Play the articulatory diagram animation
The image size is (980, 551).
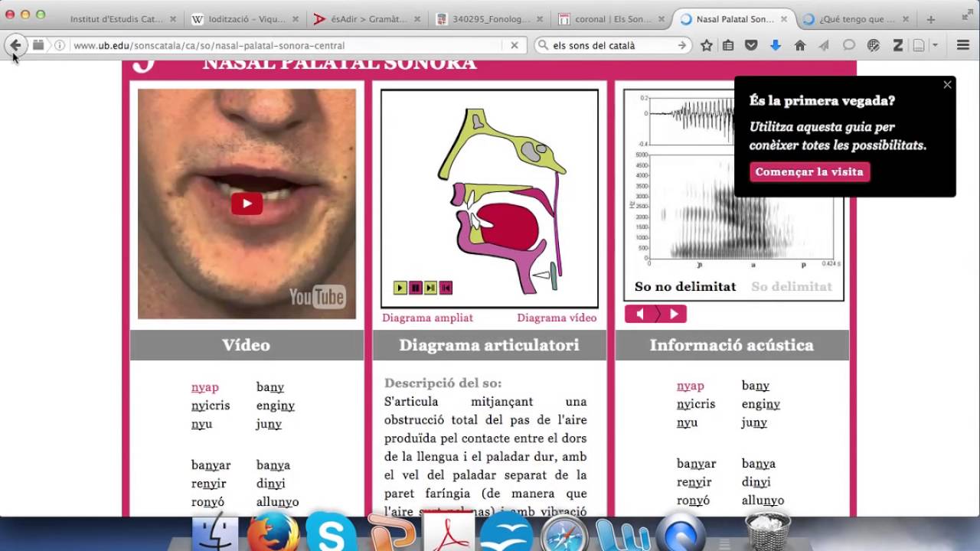point(400,288)
